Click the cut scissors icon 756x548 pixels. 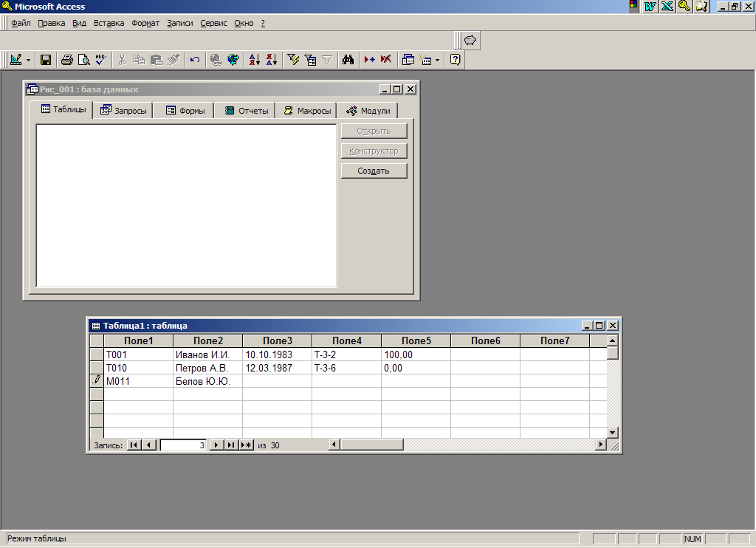pyautogui.click(x=122, y=60)
